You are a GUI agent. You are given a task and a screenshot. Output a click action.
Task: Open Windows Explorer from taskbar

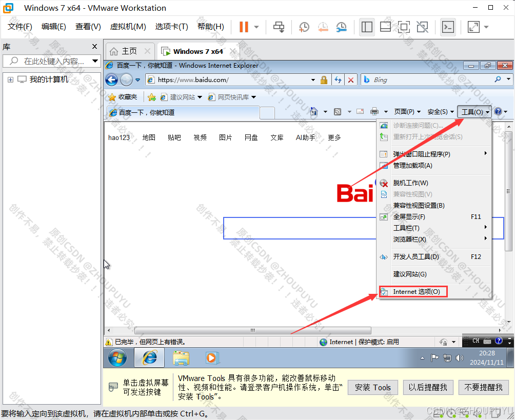pos(181,358)
